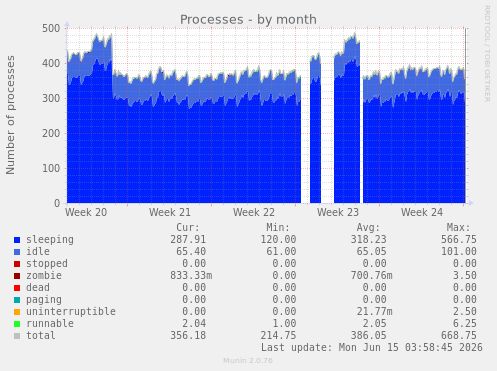This screenshot has height=371, width=497.
Task: Click the runnable legend color swatch
Action: 17,324
